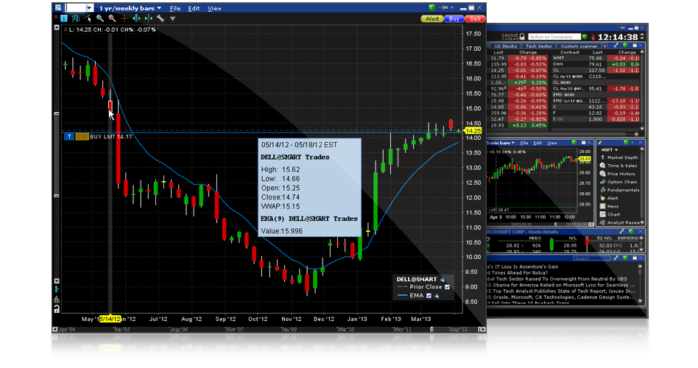The width and height of the screenshot is (698, 368).
Task: Open the File menu in mini chart
Action: coord(524,143)
